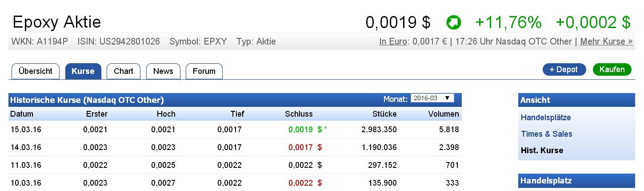Follow the Mehr Kurse » link
This screenshot has height=191, width=644.
pyautogui.click(x=606, y=42)
